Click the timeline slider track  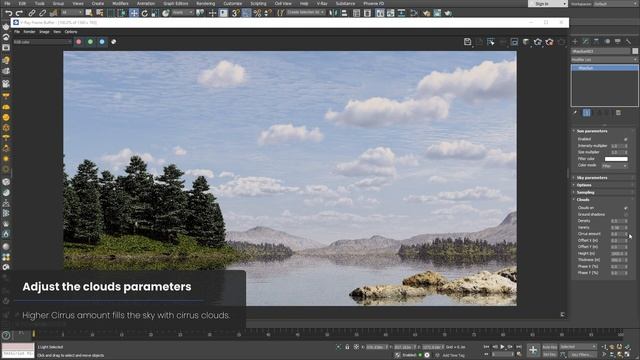point(327,334)
